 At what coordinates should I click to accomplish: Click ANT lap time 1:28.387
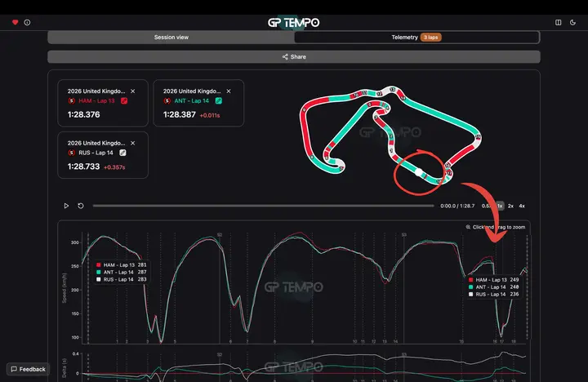[x=179, y=115]
